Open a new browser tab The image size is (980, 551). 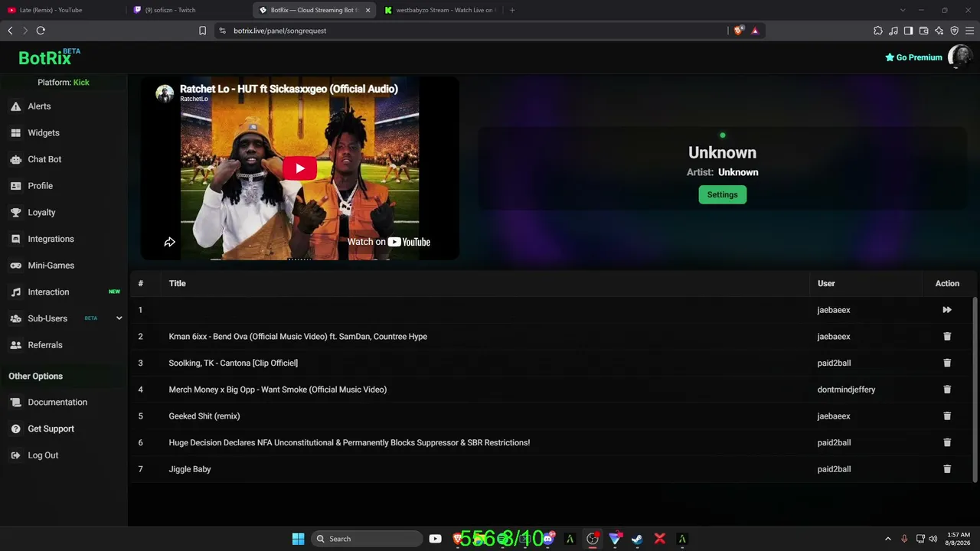(x=512, y=10)
